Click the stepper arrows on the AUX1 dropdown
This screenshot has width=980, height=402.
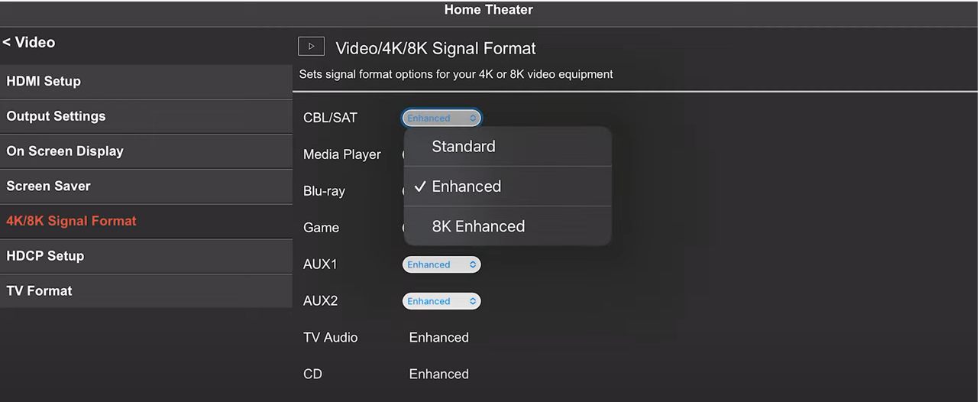(474, 264)
